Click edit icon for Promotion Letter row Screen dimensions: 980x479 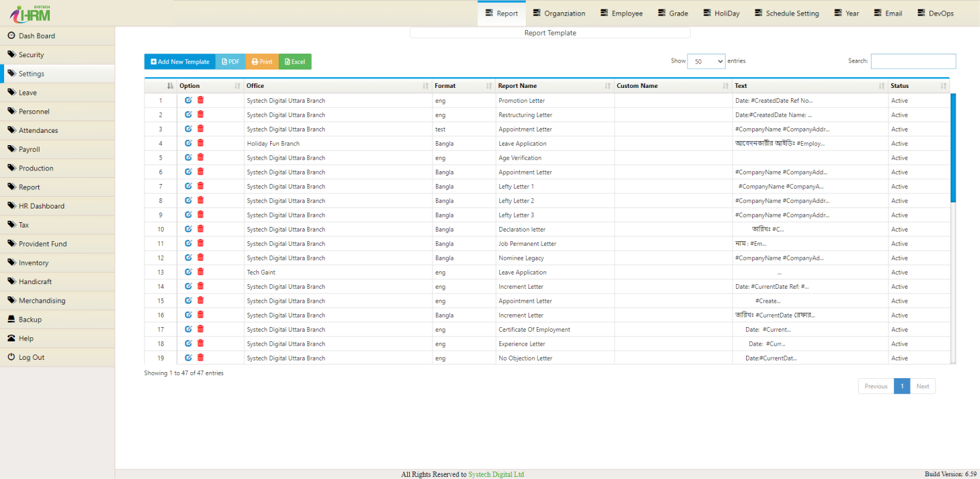[188, 100]
